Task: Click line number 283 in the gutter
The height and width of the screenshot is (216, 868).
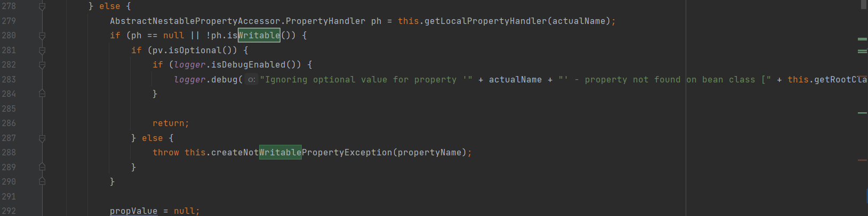Action: (9, 80)
